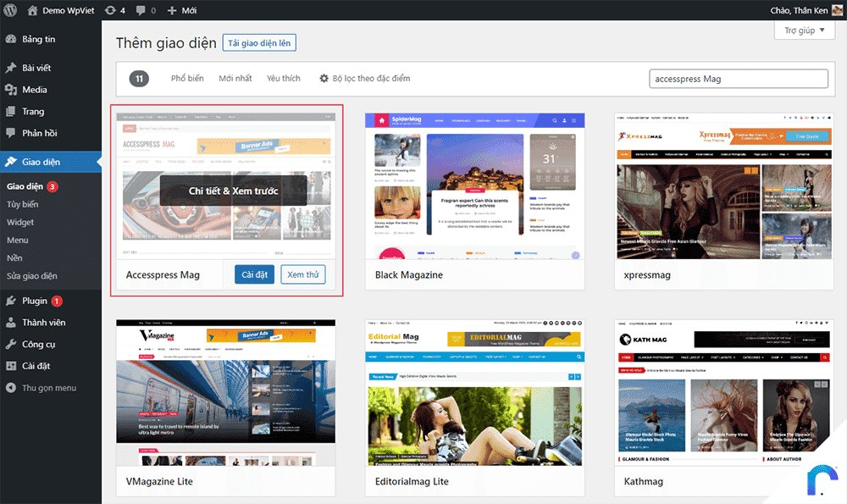Click the Bảng tin dashboard icon
Viewport: 847px width, 504px height.
point(11,39)
